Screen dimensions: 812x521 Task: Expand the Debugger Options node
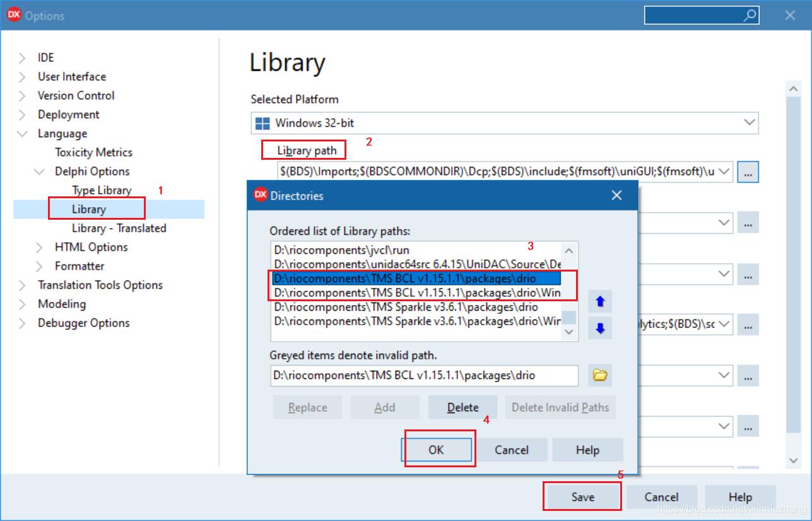[x=23, y=323]
